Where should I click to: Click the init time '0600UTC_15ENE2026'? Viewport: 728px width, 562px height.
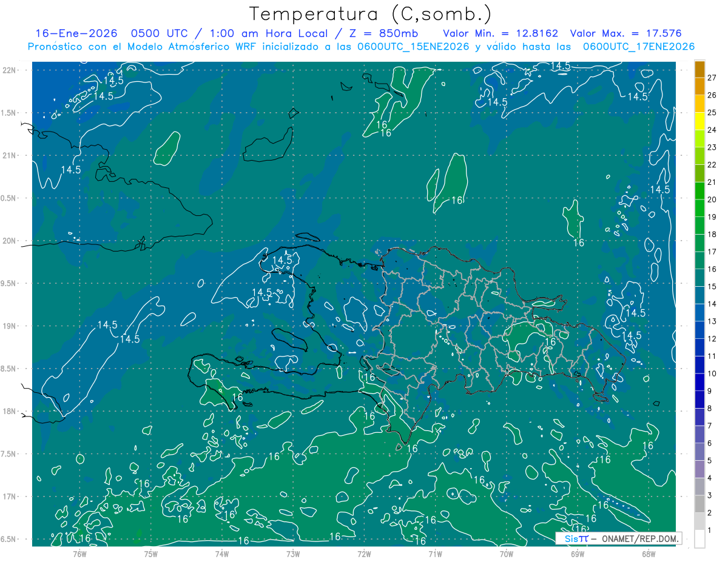point(413,47)
